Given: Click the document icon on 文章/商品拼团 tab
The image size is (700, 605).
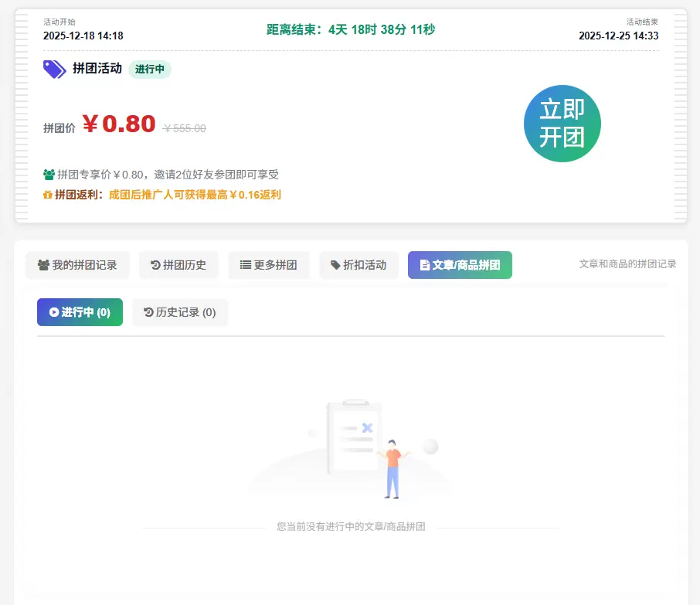Looking at the screenshot, I should 424,265.
